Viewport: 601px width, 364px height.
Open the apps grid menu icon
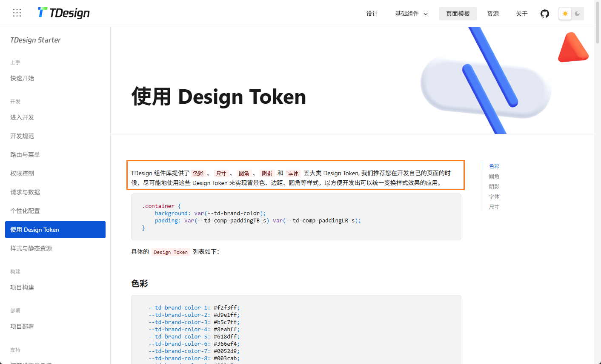tap(17, 13)
